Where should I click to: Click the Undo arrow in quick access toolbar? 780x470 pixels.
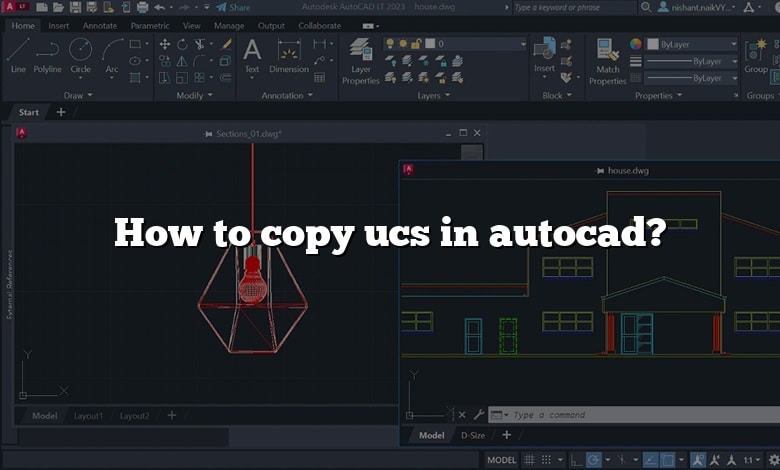pos(160,7)
